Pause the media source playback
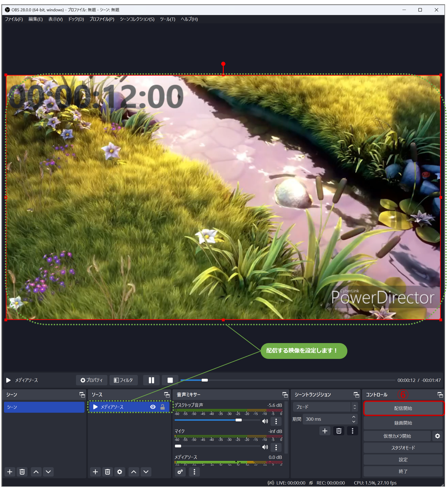Viewport: 448px width, 489px height. click(151, 380)
